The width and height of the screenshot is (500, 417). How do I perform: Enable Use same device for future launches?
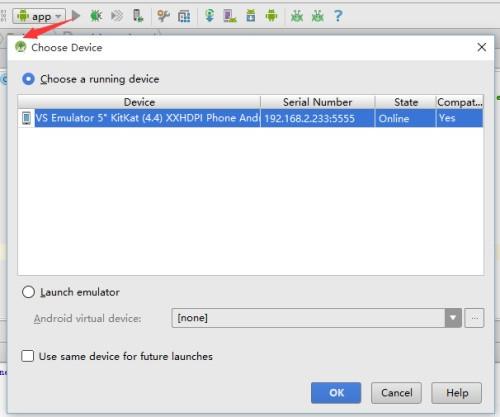[27, 356]
